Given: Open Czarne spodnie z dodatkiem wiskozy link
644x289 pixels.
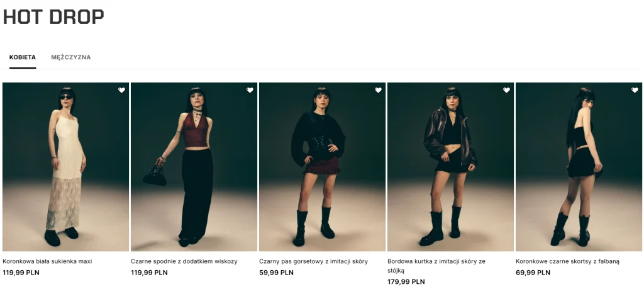Looking at the screenshot, I should pos(184,261).
